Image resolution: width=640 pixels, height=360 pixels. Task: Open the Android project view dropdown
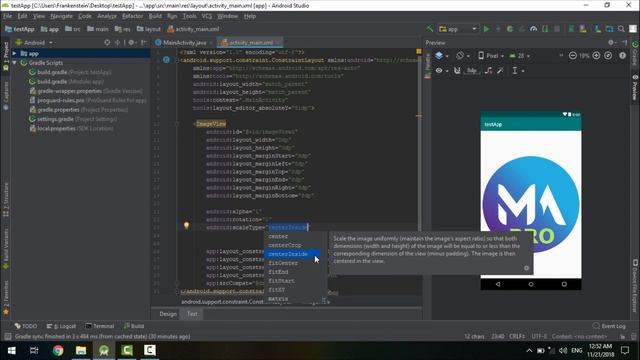click(34, 42)
